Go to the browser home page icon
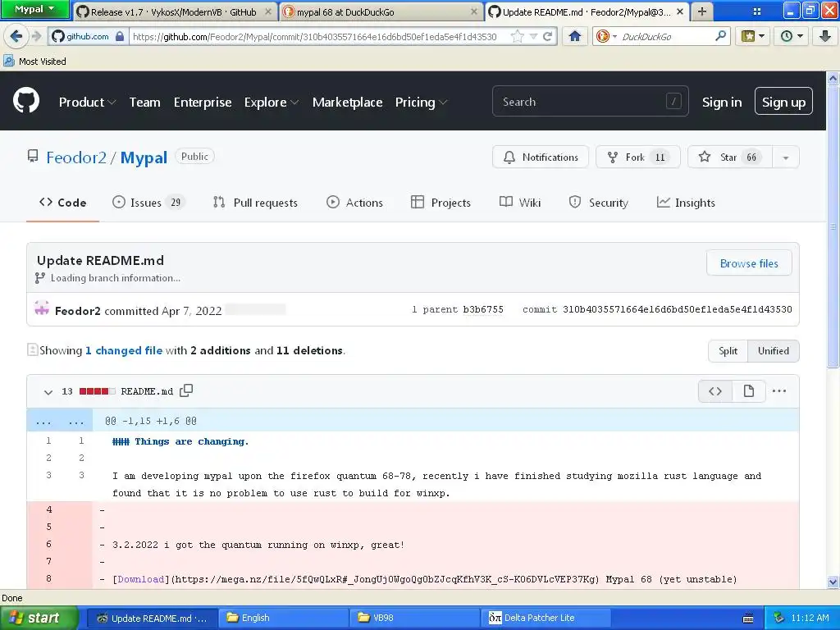The width and height of the screenshot is (840, 630). tap(575, 36)
